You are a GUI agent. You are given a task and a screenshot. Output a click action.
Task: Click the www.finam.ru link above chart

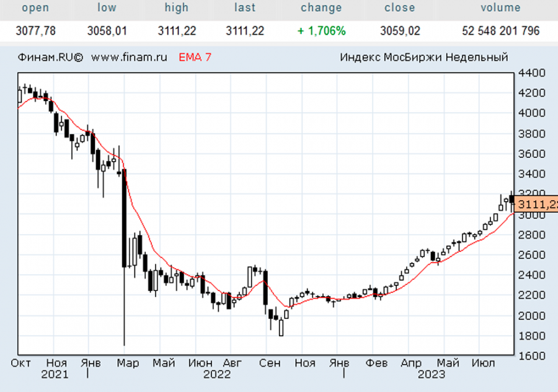click(129, 58)
